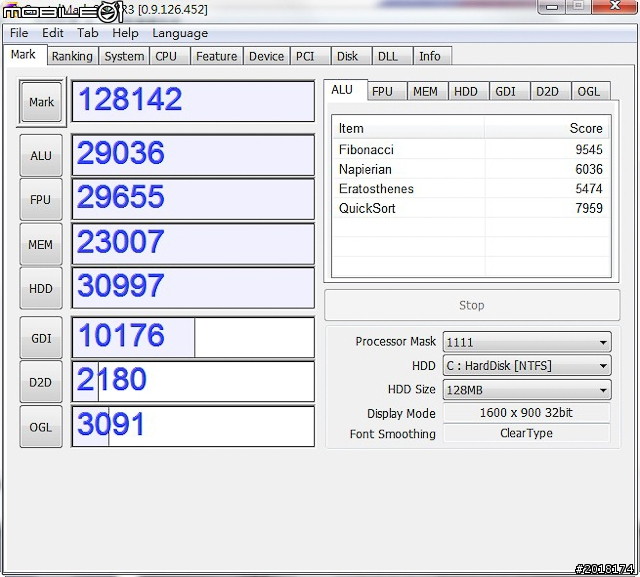The height and width of the screenshot is (577, 640).
Task: Open the Language menu
Action: click(179, 33)
